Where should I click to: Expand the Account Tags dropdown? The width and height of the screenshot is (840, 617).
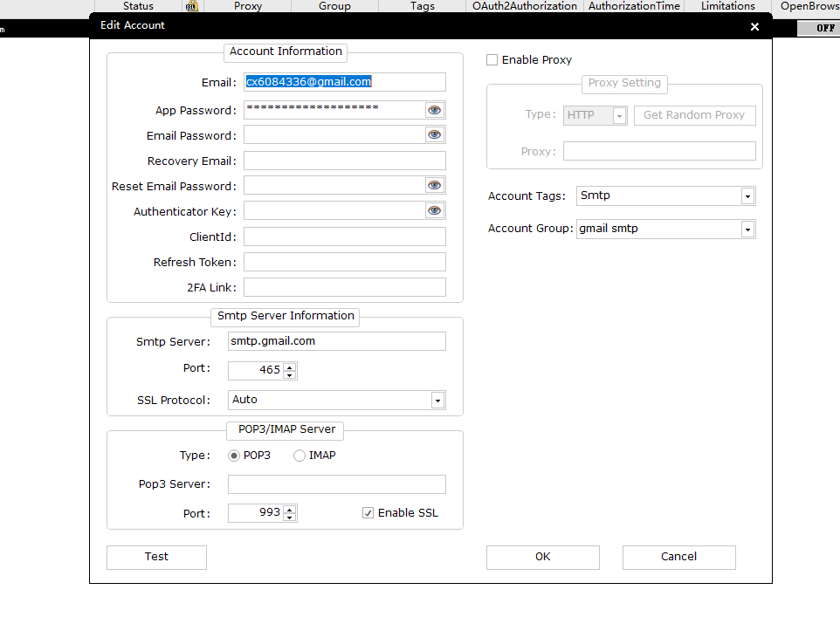pyautogui.click(x=747, y=196)
